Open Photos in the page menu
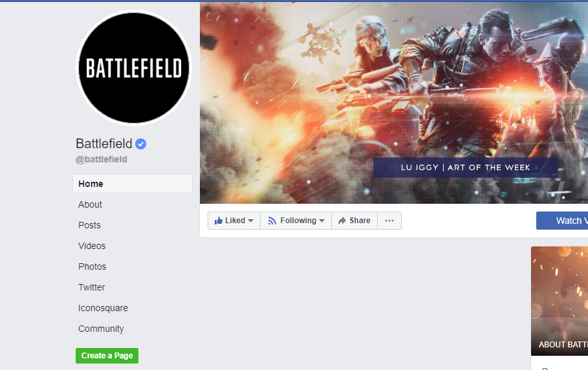 pos(93,267)
